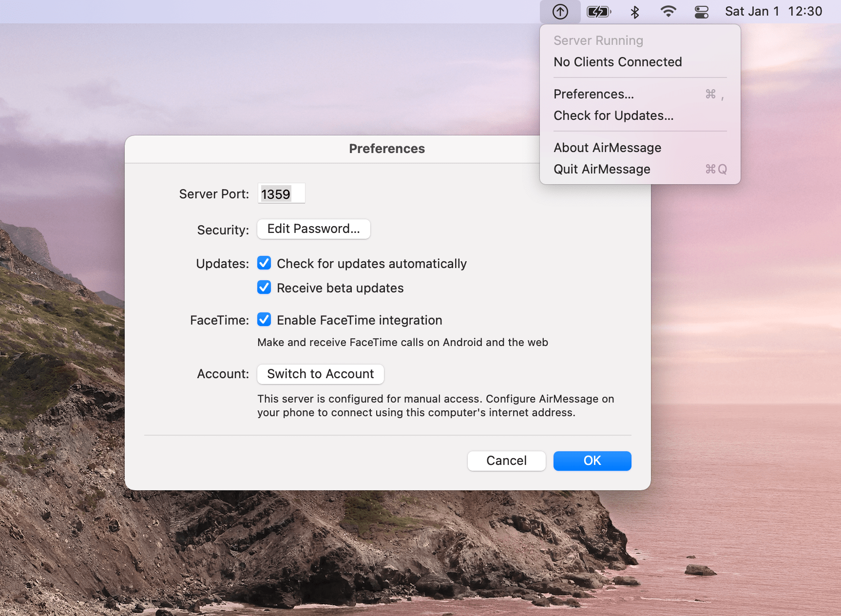Click Switch to Account button
Screen dimensions: 841x616
click(321, 374)
